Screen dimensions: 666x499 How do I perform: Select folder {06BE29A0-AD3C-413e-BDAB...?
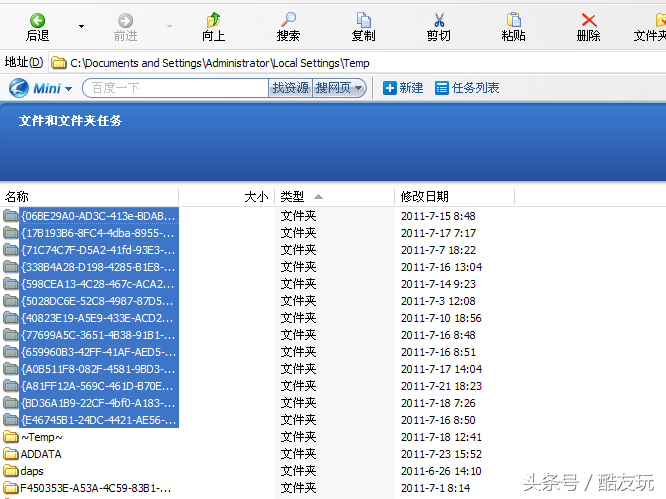point(99,216)
